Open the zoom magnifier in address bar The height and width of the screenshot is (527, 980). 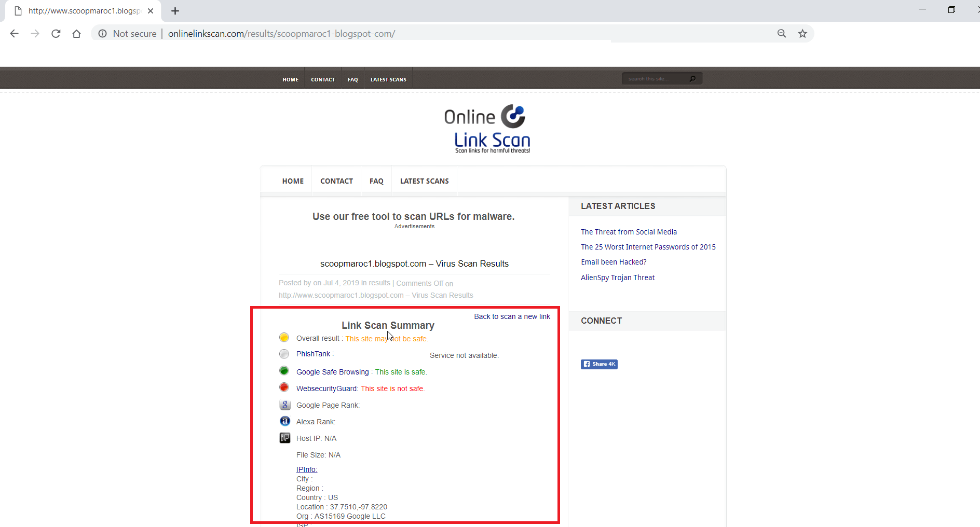[782, 34]
